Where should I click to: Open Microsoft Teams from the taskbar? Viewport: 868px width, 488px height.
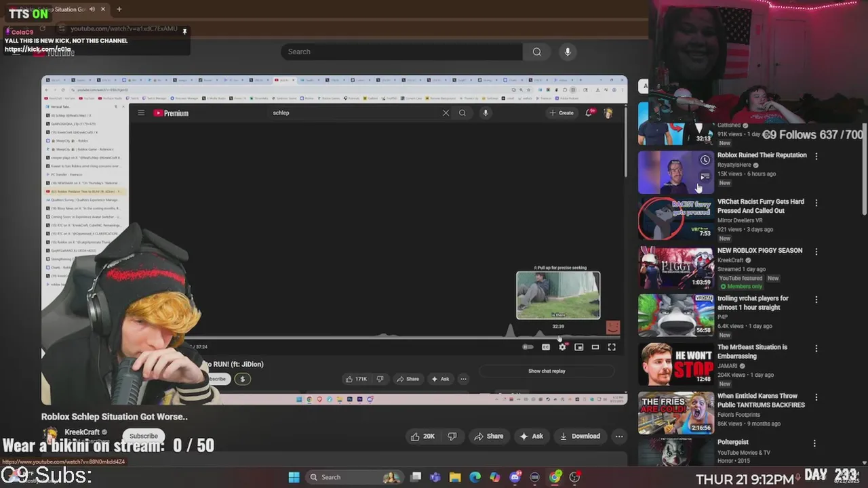(435, 477)
